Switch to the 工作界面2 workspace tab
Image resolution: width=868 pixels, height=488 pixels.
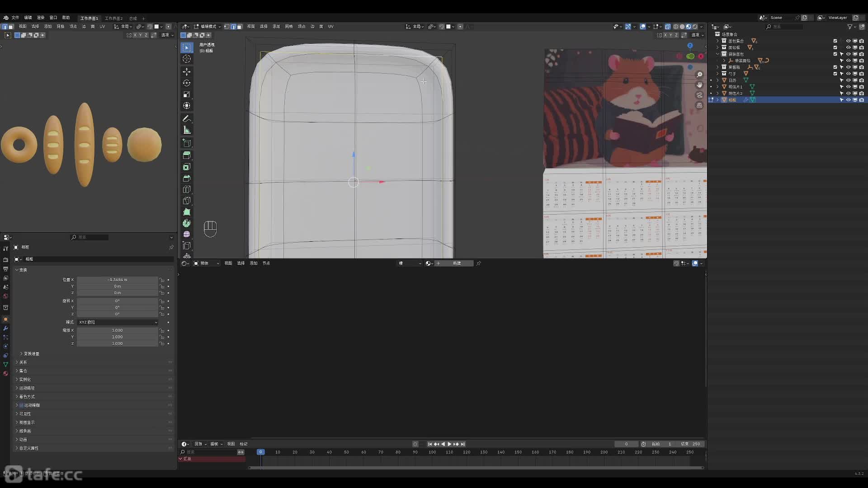pos(113,19)
